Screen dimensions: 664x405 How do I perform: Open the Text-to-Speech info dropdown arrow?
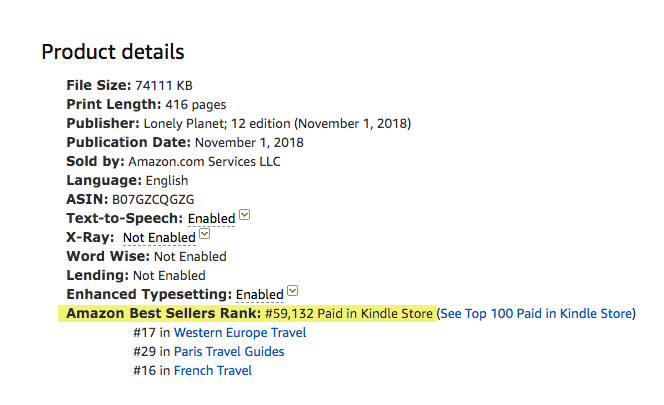click(244, 215)
